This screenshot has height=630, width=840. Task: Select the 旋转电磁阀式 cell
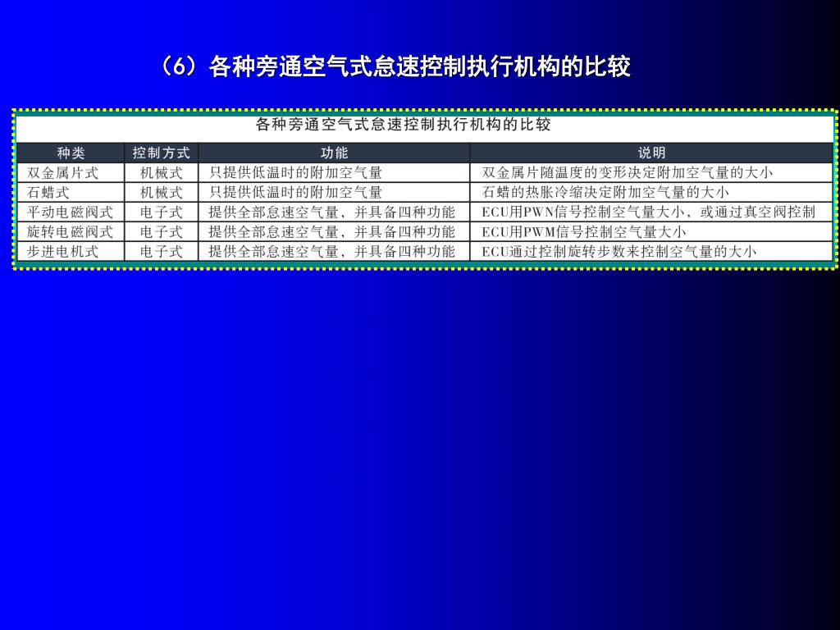tap(71, 231)
